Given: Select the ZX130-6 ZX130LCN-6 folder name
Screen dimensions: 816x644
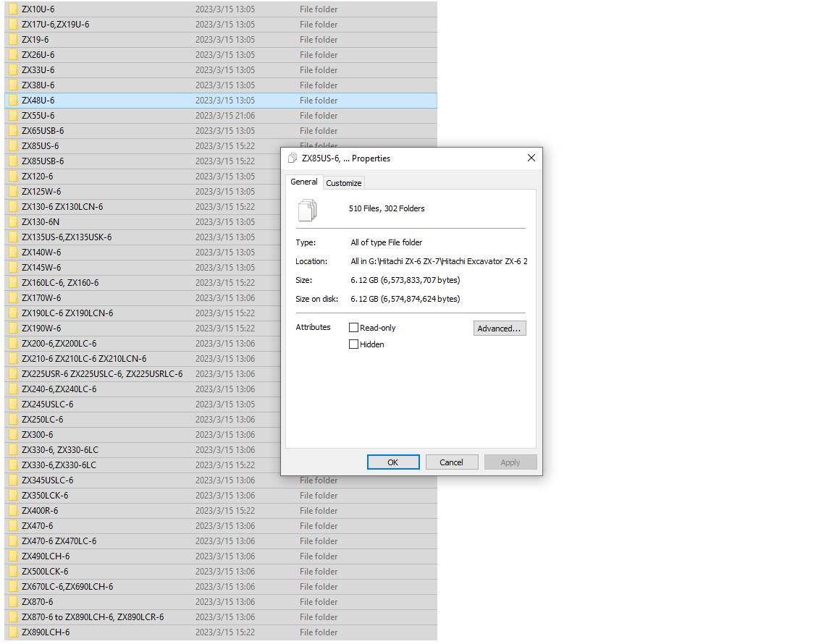Looking at the screenshot, I should point(62,206).
